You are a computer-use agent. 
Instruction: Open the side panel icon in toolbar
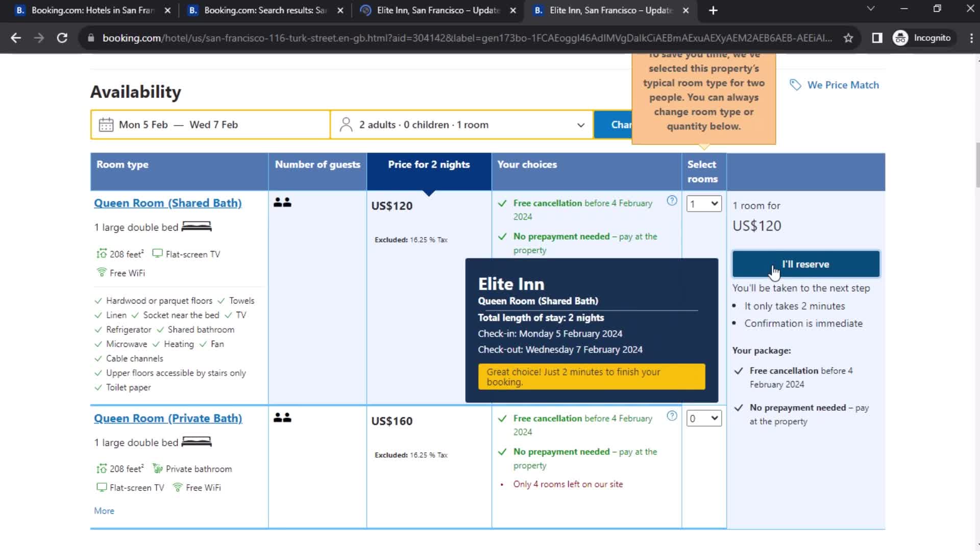tap(877, 38)
